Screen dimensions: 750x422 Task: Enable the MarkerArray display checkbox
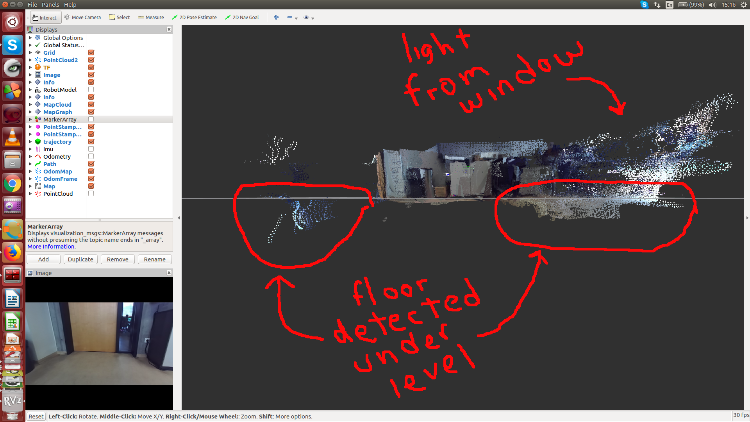tap(91, 119)
